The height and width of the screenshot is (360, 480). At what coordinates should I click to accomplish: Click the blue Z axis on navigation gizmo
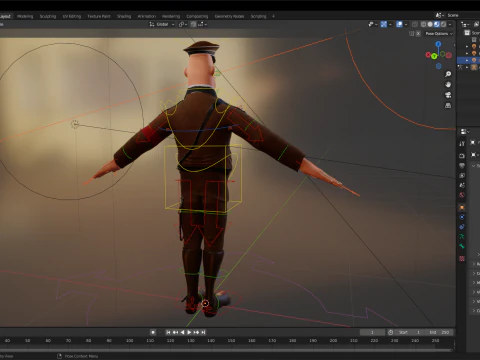point(438,44)
